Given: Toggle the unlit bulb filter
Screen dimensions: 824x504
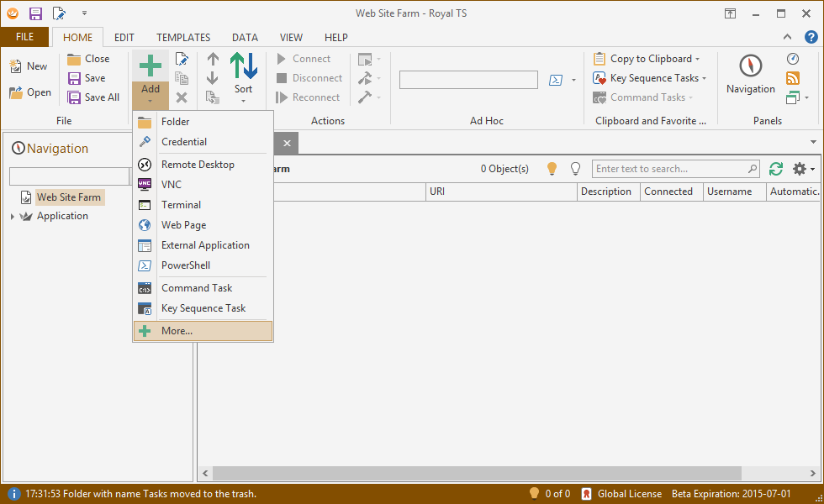Looking at the screenshot, I should coord(575,169).
